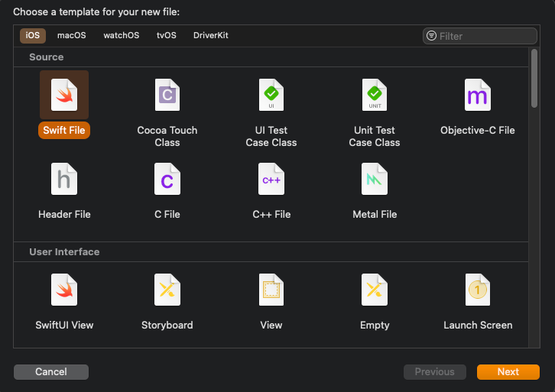Click the Previous button
555x392 pixels.
click(435, 372)
